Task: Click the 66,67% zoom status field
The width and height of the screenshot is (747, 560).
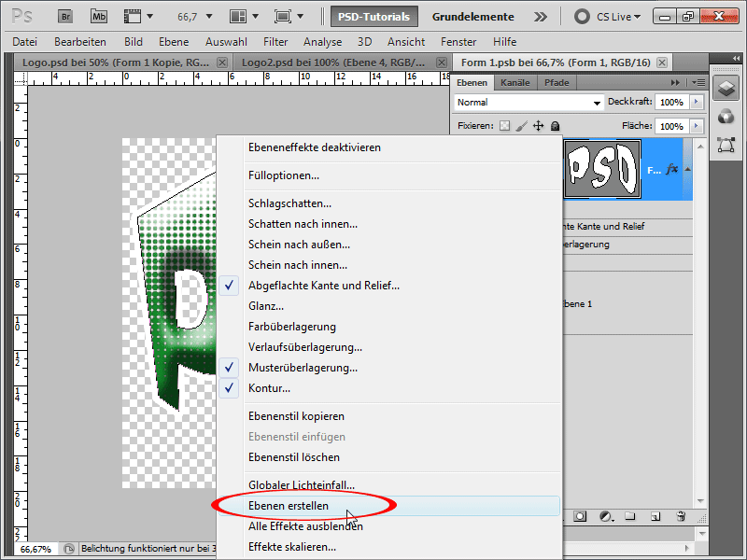Action: tap(35, 549)
